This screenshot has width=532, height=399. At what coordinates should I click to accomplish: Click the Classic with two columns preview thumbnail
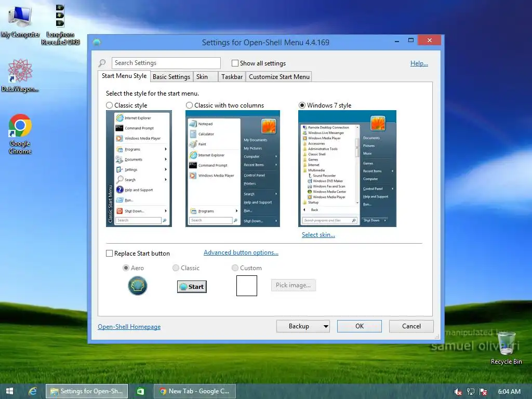(233, 169)
